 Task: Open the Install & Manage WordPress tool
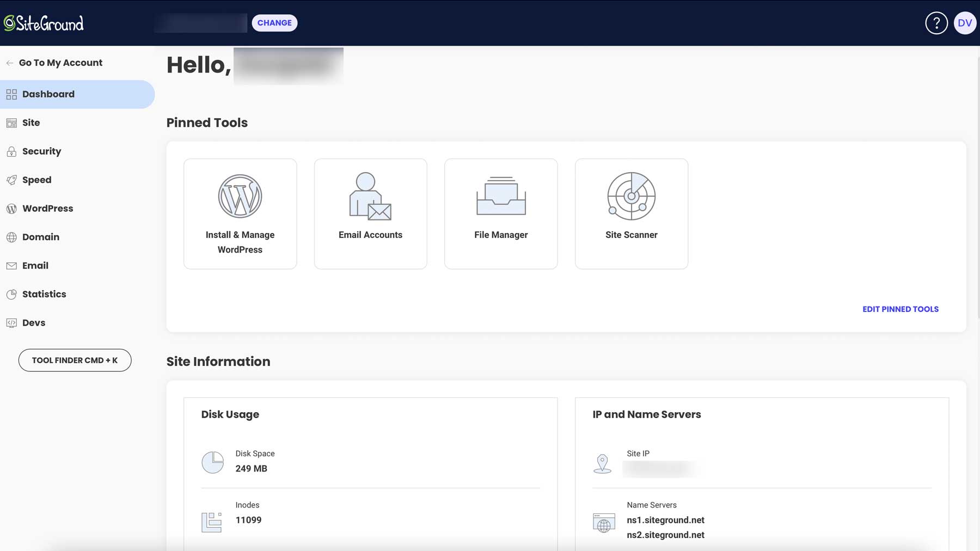240,213
